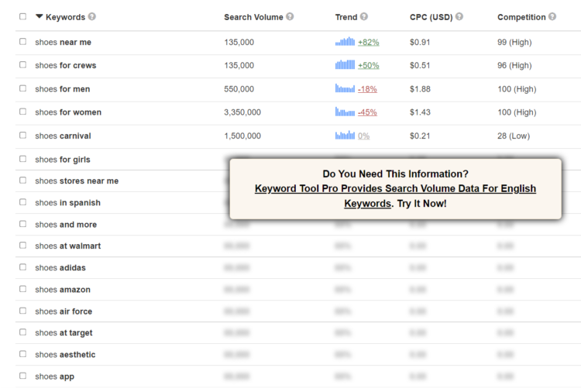
Task: Click the Search Volume info icon
Action: [290, 17]
